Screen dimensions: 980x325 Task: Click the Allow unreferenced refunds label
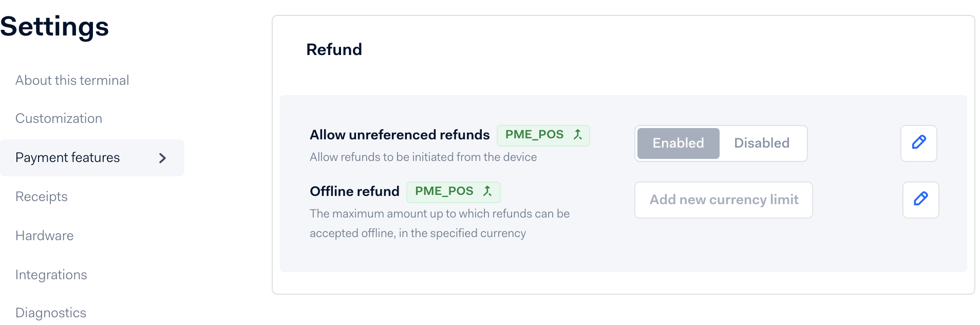tap(400, 135)
